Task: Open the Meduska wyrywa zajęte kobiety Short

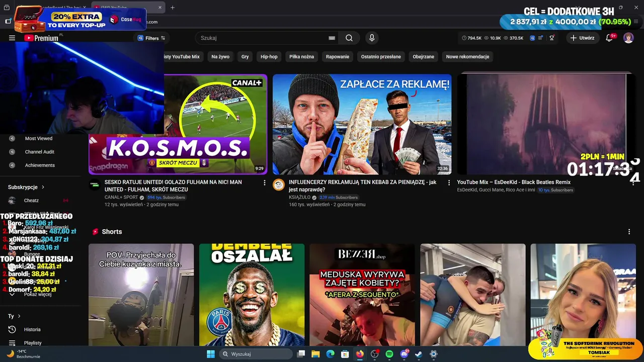Action: (362, 295)
